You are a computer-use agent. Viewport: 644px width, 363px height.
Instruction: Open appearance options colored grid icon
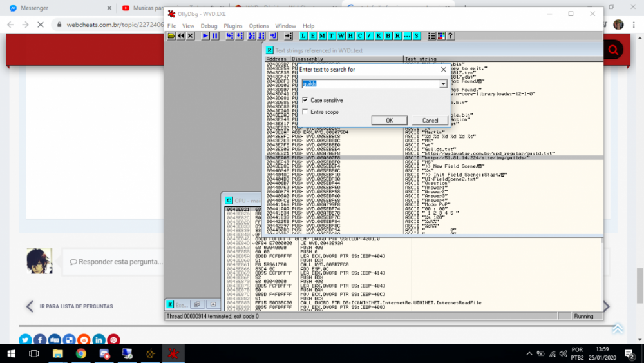441,35
